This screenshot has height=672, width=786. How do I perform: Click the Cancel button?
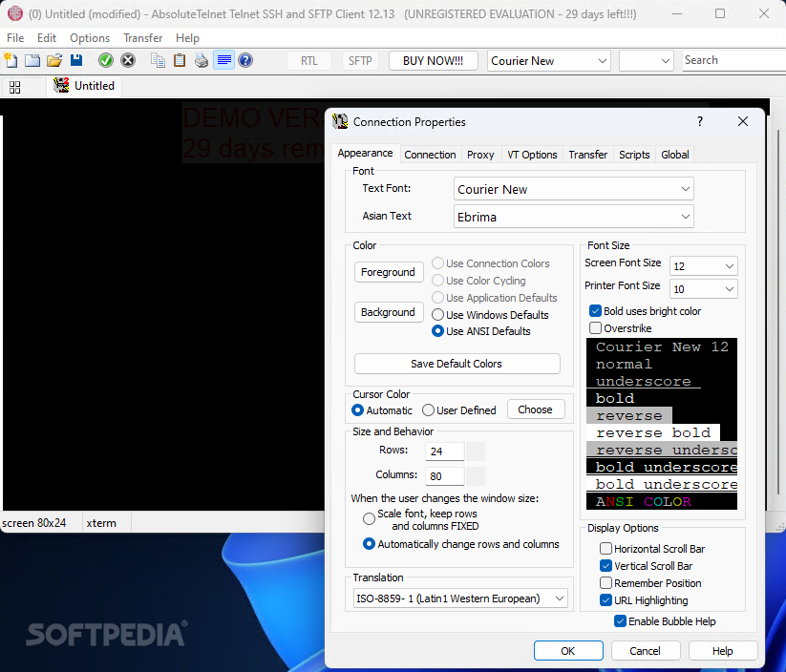(x=646, y=651)
